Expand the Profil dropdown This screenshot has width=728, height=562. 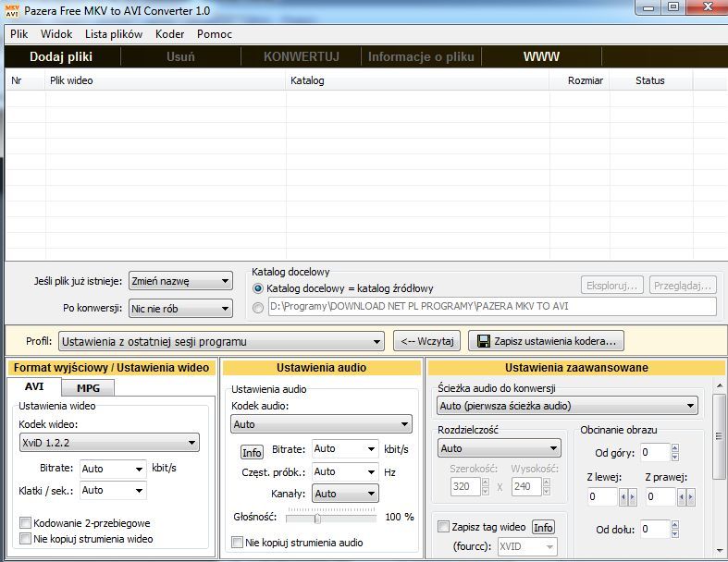pyautogui.click(x=221, y=342)
